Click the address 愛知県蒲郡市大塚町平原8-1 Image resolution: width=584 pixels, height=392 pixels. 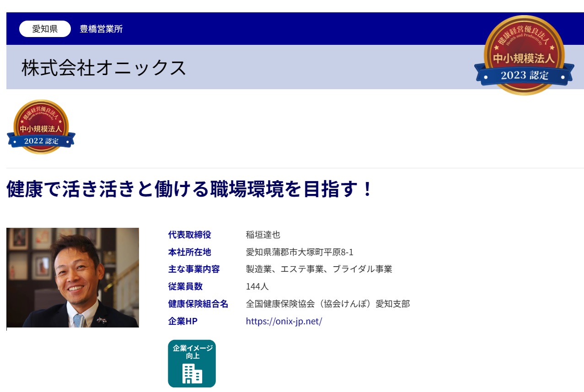(300, 252)
